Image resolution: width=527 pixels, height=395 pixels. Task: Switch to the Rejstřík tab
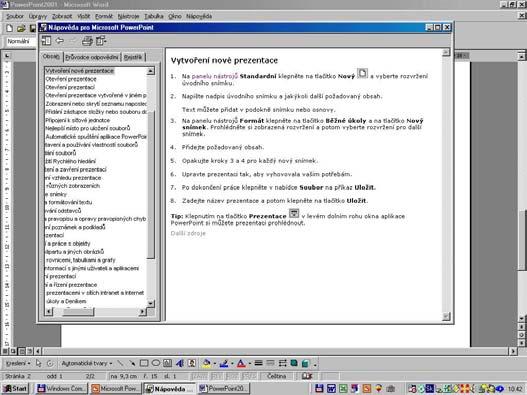(133, 57)
